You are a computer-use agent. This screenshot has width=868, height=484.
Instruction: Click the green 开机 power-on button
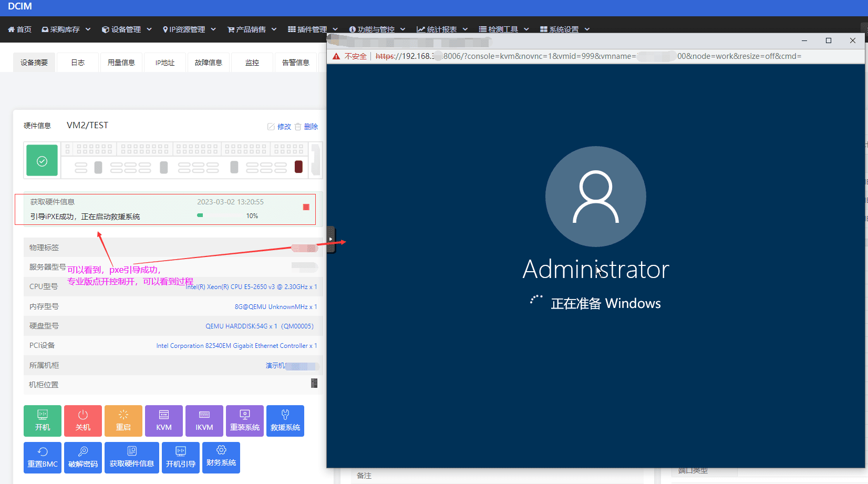pyautogui.click(x=43, y=421)
